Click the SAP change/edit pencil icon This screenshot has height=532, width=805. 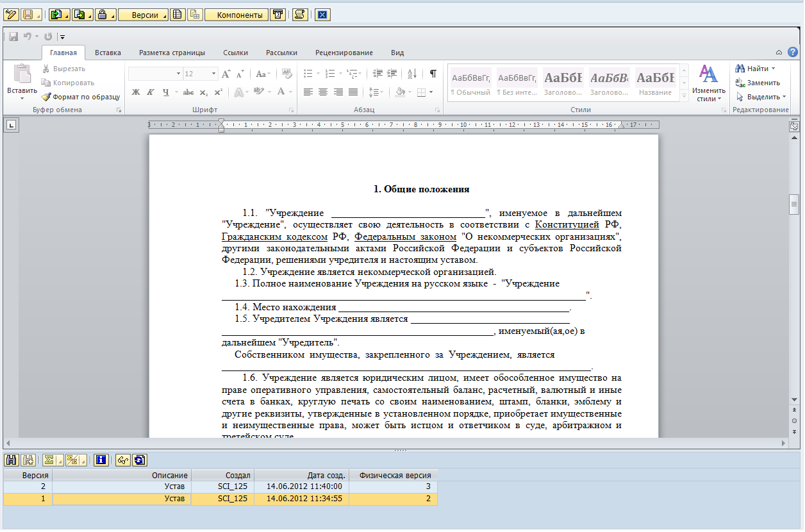coord(11,14)
